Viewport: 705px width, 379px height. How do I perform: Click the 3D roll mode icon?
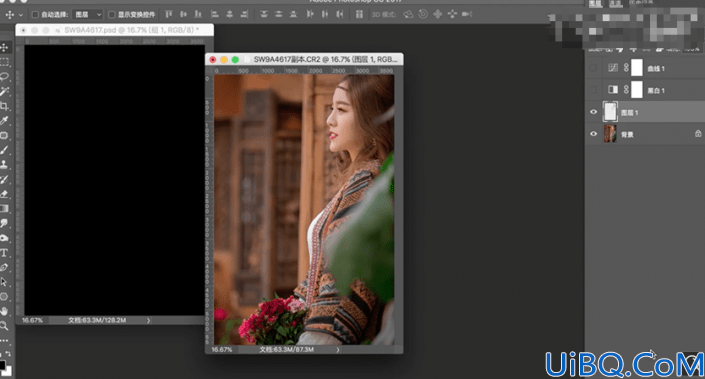(x=423, y=14)
